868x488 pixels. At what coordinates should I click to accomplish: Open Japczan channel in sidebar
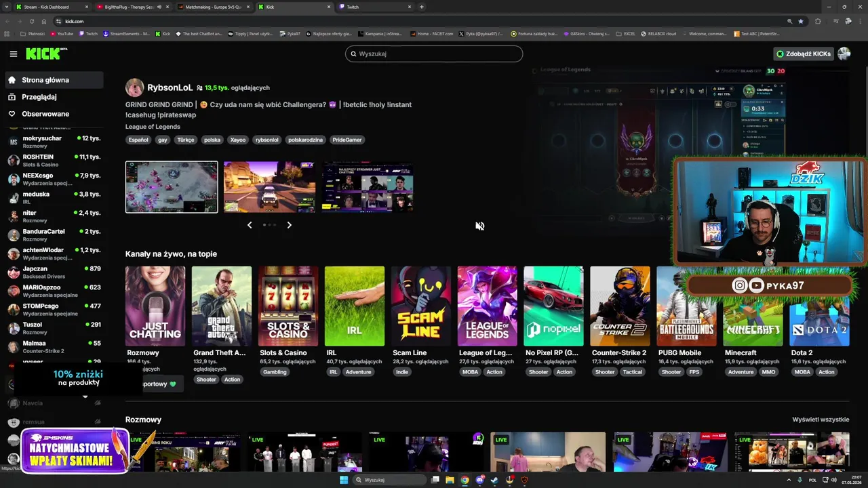[53, 272]
